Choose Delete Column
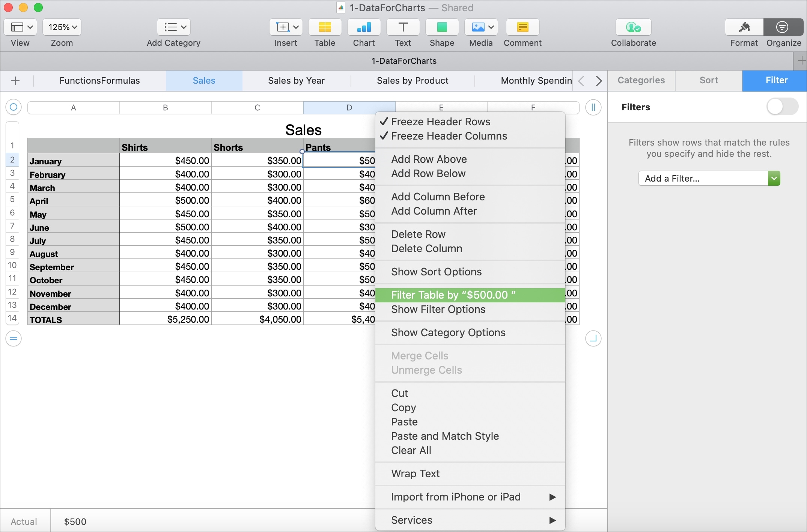Image resolution: width=807 pixels, height=532 pixels. click(470, 248)
